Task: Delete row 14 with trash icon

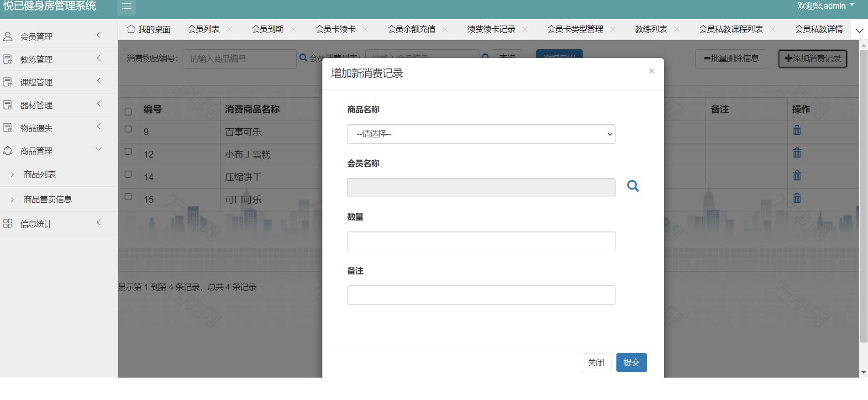Action: click(x=797, y=175)
